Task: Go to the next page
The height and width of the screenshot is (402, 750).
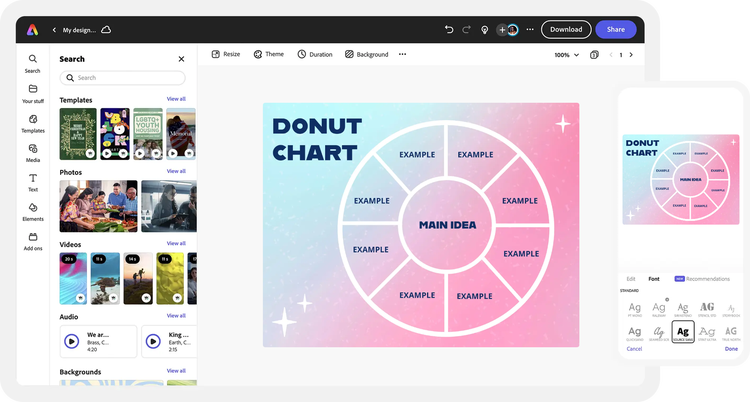Action: (x=631, y=55)
